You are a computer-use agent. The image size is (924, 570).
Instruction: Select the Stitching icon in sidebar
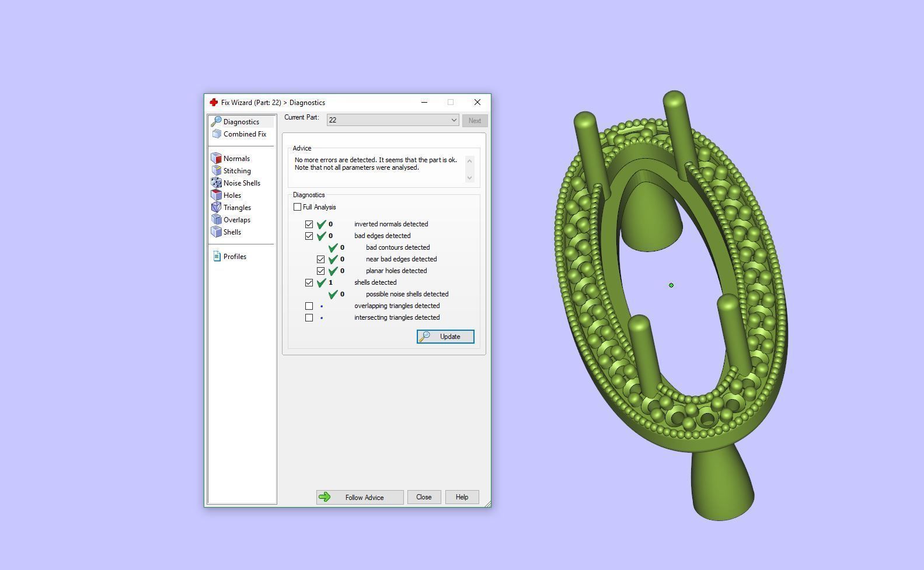coord(217,171)
